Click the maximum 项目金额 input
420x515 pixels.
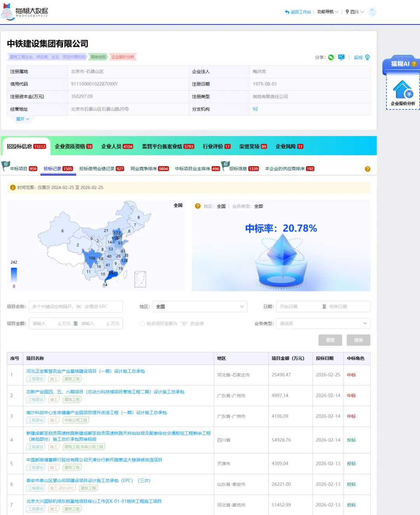point(93,324)
